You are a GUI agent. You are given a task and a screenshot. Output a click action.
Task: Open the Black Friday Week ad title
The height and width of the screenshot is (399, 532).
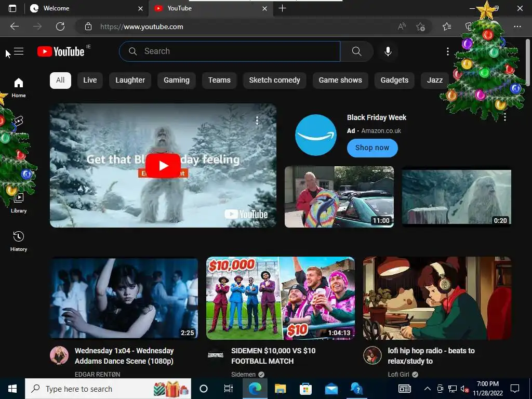377,118
